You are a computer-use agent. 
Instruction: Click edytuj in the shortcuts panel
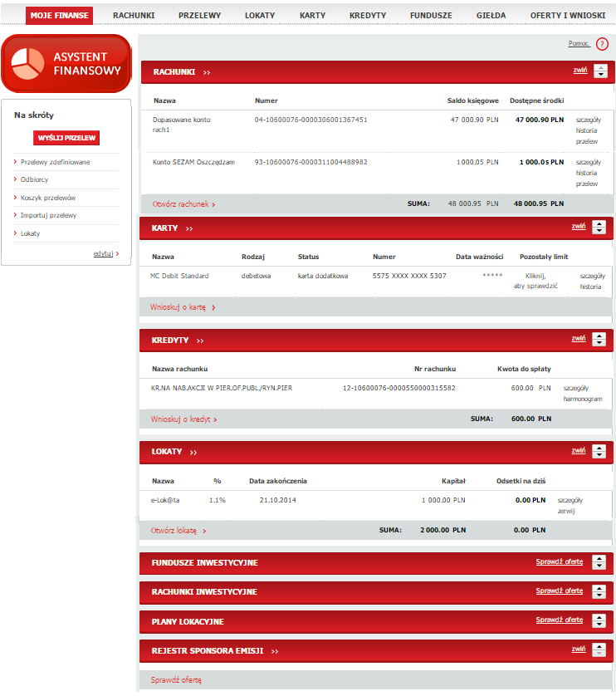pos(104,254)
